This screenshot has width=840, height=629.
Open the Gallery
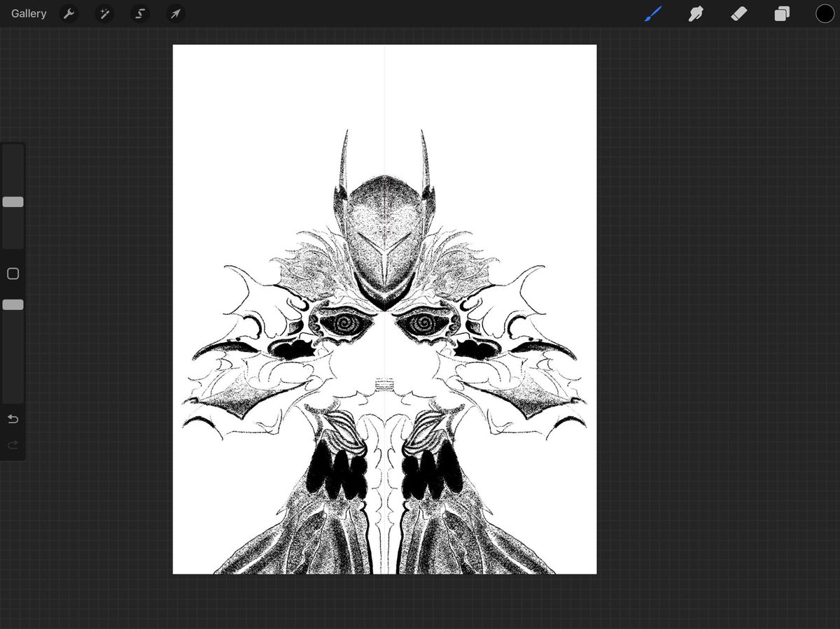pyautogui.click(x=29, y=14)
